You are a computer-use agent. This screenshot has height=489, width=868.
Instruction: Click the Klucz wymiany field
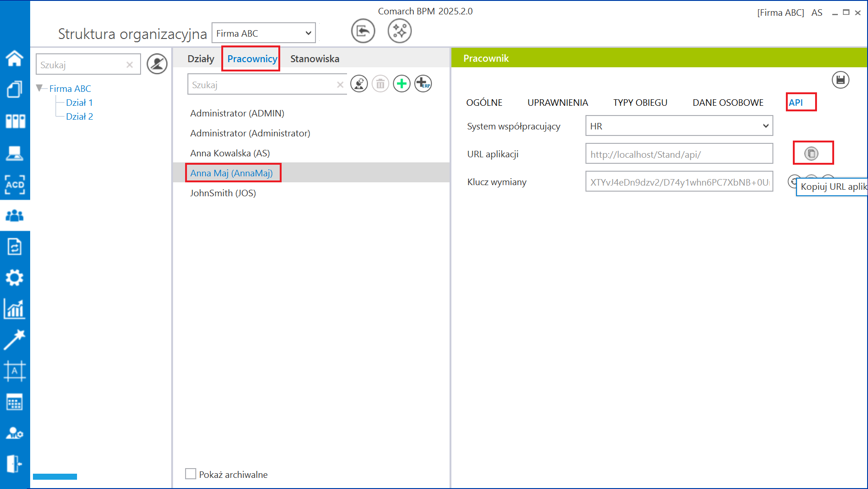click(679, 181)
